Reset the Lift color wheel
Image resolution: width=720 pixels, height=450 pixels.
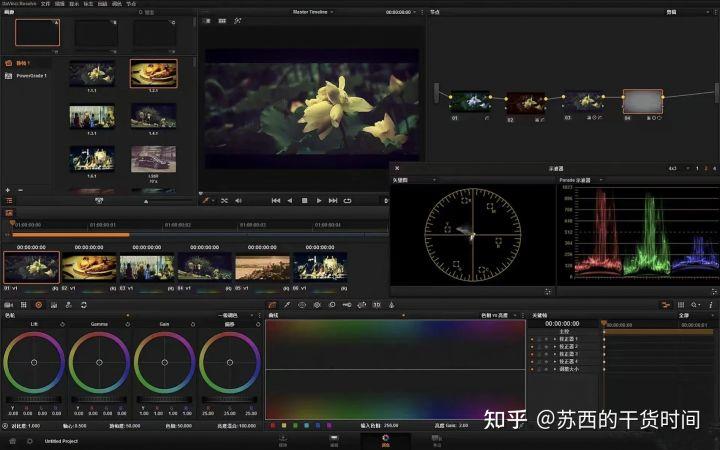click(x=62, y=324)
